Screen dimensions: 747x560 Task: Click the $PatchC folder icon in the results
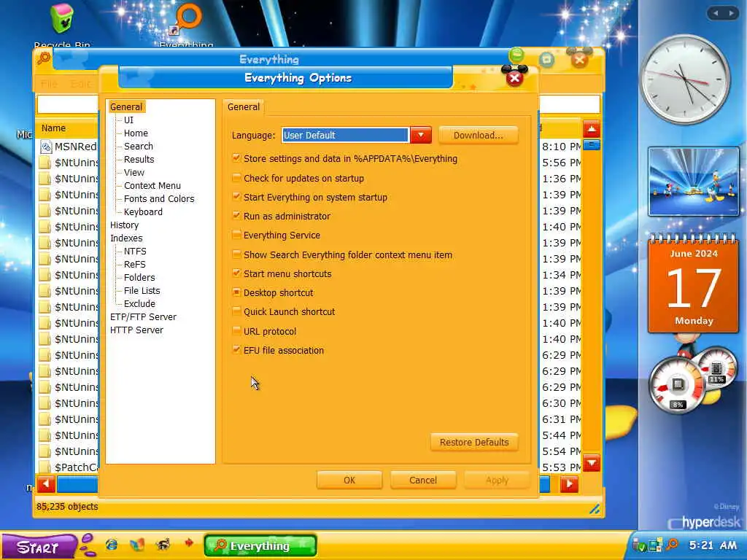pyautogui.click(x=44, y=467)
